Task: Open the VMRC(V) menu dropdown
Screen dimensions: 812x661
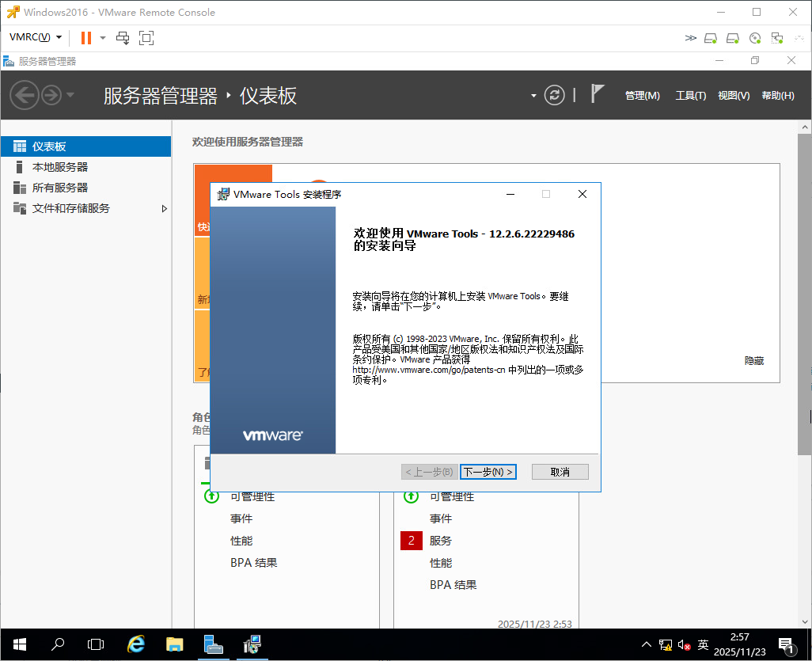Action: tap(35, 37)
